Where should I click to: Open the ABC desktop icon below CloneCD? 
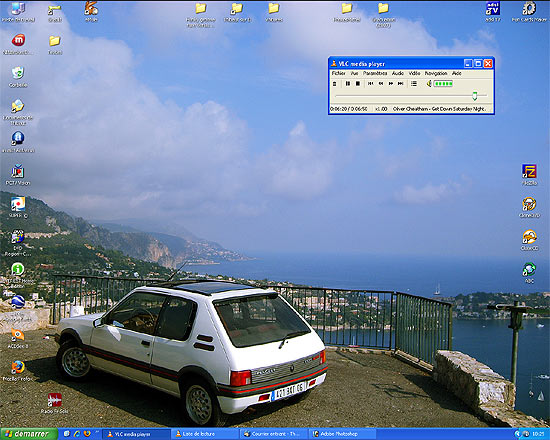click(x=529, y=272)
